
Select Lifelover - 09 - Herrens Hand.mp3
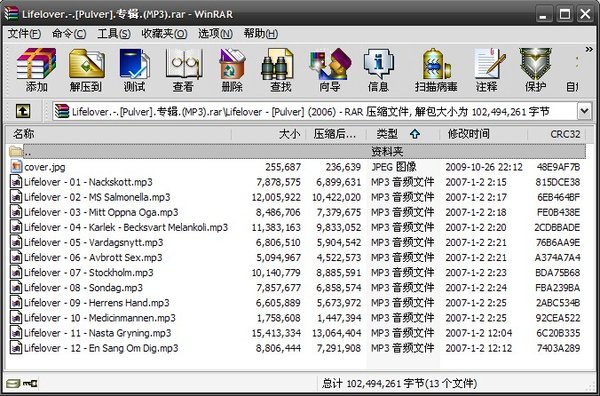point(297,303)
